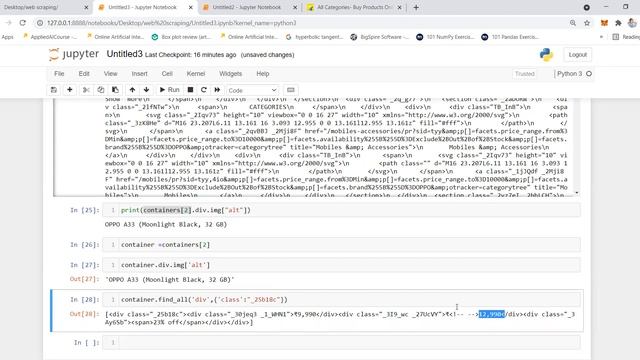Open the extensions puzzle icon
The image size is (640, 360).
click(618, 23)
